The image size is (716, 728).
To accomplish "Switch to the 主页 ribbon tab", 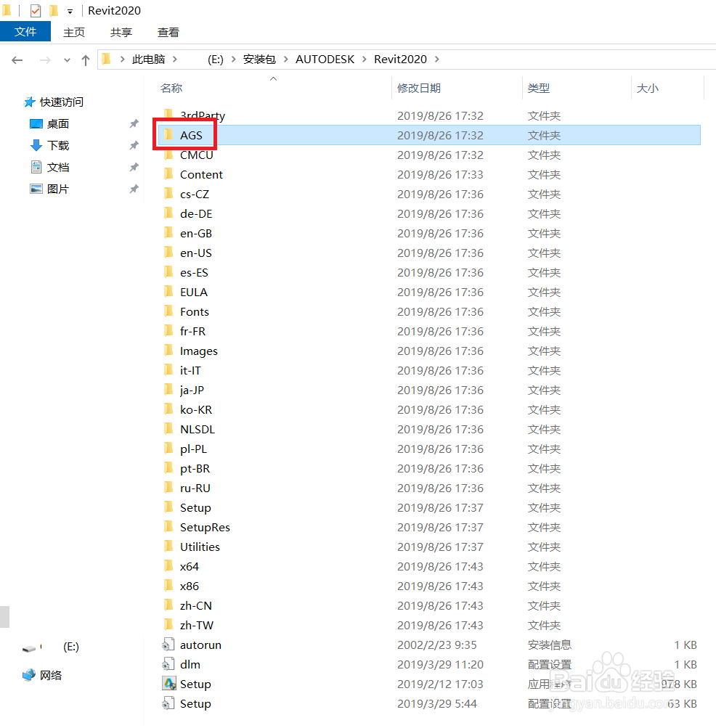I will tap(74, 32).
